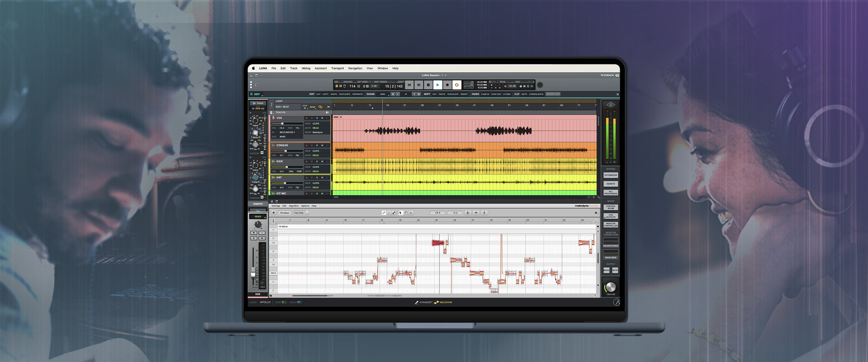Image resolution: width=868 pixels, height=362 pixels.
Task: Click the VOX track volume slider
Action: click(x=282, y=123)
